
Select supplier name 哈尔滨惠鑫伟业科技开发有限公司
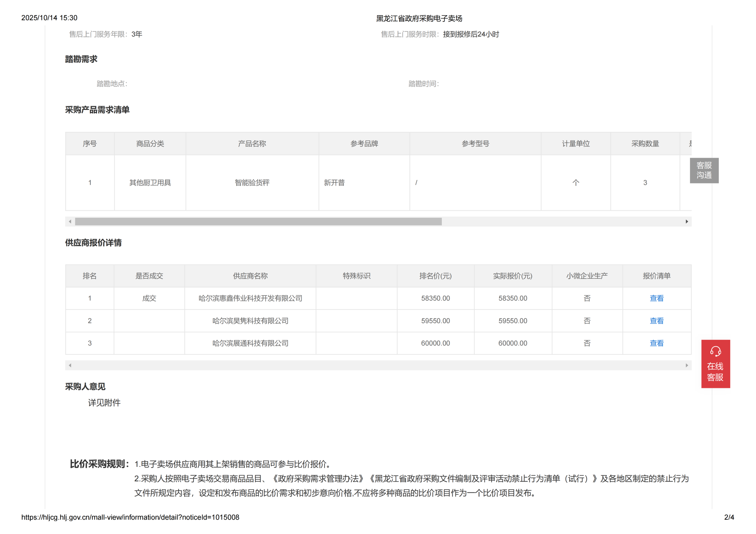click(x=250, y=298)
